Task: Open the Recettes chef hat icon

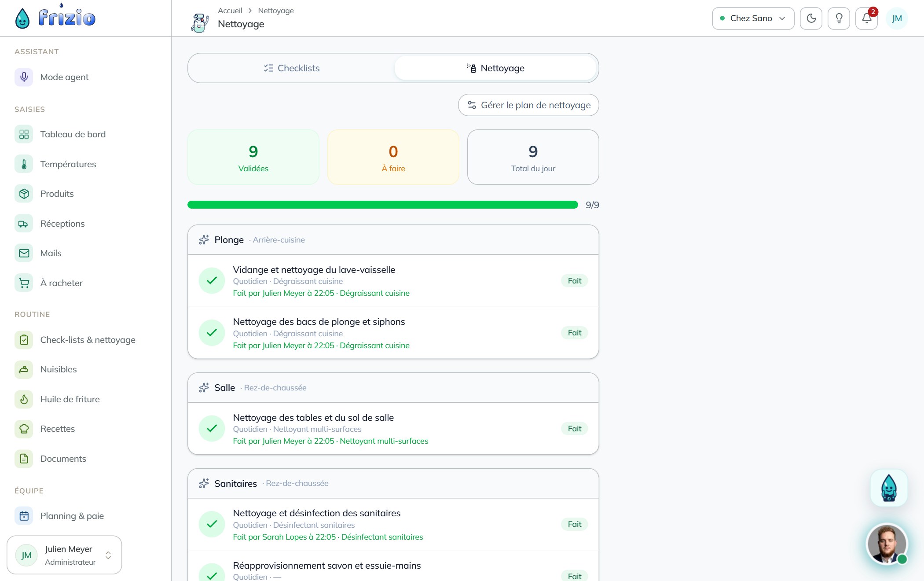Action: coord(24,429)
